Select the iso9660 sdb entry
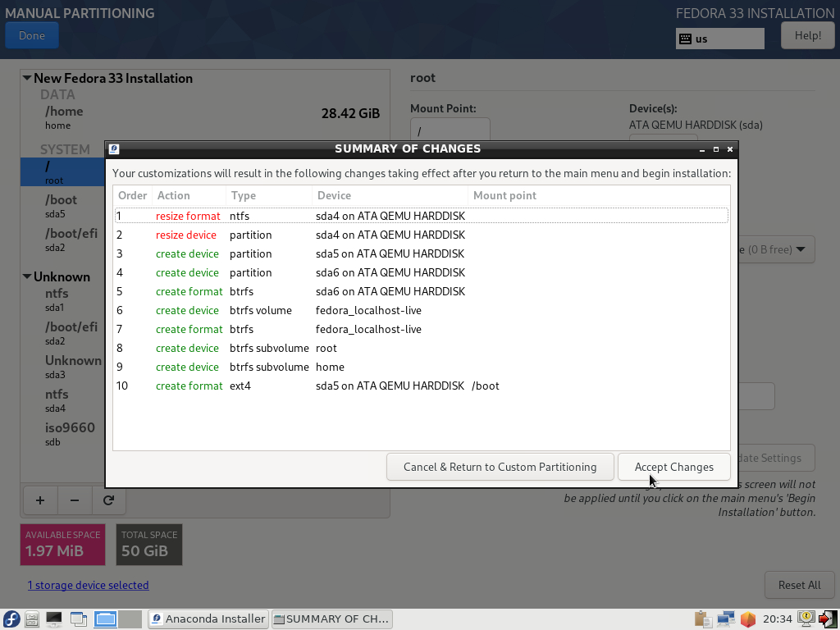Screen dimensions: 840x630 [x=62, y=434]
